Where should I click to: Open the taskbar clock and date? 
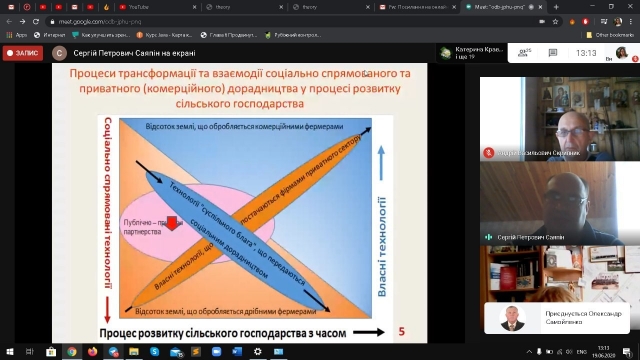click(604, 351)
